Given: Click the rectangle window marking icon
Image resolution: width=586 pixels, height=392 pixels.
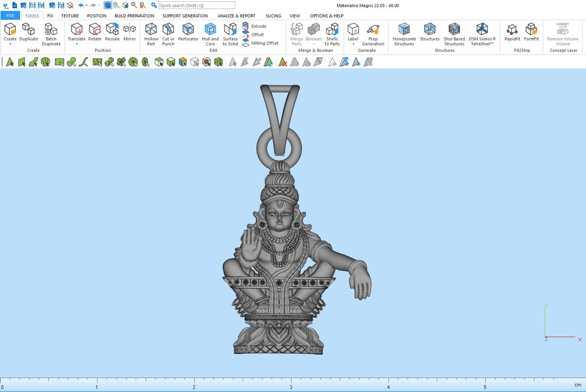Looking at the screenshot, I should coord(59,62).
